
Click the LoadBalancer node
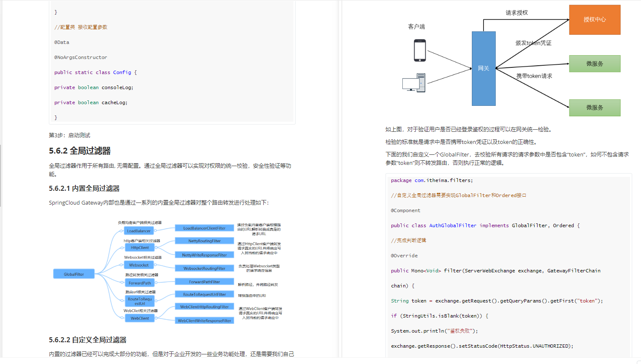tap(139, 231)
